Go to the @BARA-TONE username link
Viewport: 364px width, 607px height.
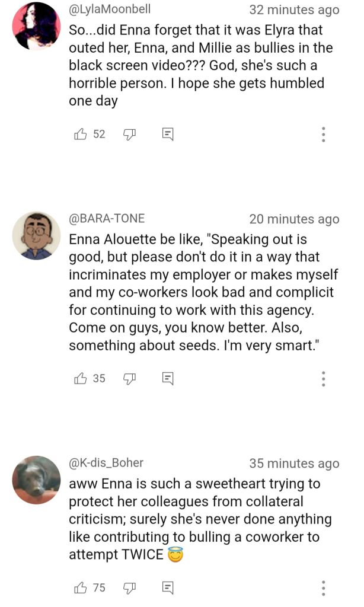[107, 219]
